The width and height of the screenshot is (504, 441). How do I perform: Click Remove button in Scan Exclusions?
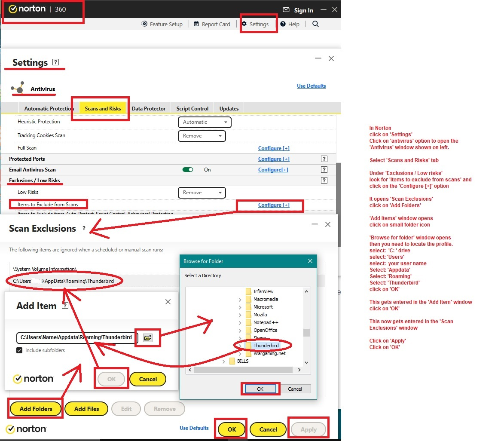[165, 409]
